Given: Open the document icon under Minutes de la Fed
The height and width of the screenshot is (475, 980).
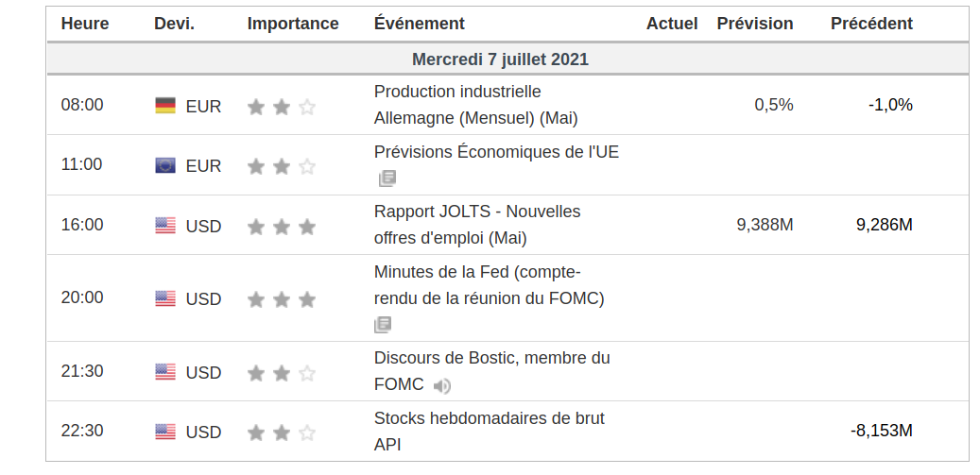Looking at the screenshot, I should tap(383, 325).
